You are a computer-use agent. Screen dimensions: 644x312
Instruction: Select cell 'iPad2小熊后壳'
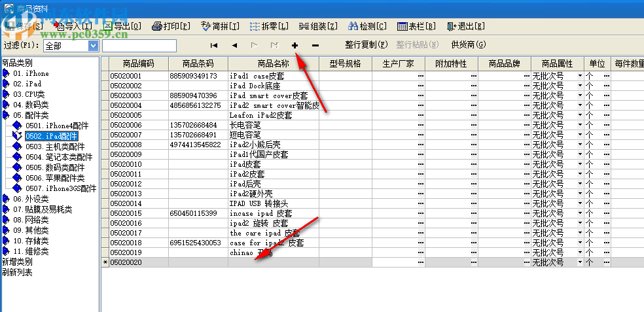coord(274,145)
